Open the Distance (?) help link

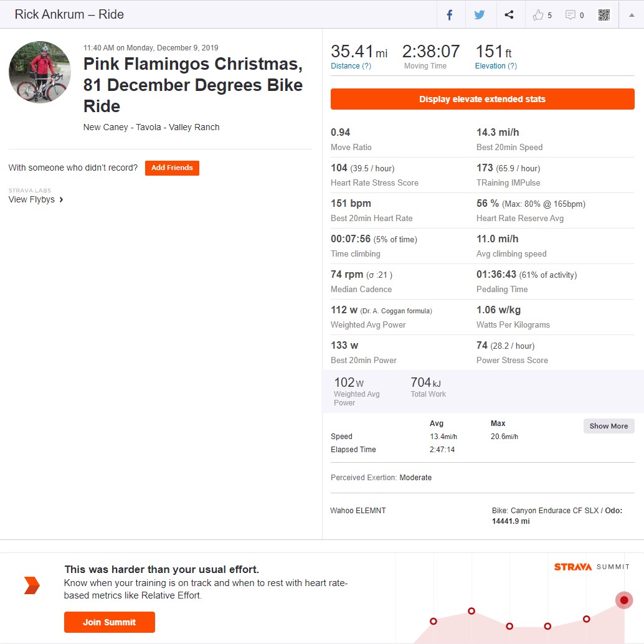pyautogui.click(x=351, y=66)
